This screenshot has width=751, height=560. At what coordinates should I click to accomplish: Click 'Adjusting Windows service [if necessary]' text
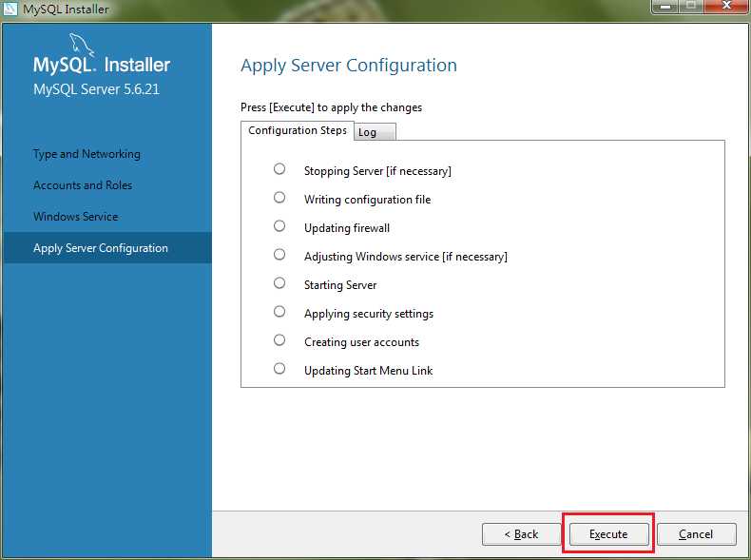pos(406,257)
